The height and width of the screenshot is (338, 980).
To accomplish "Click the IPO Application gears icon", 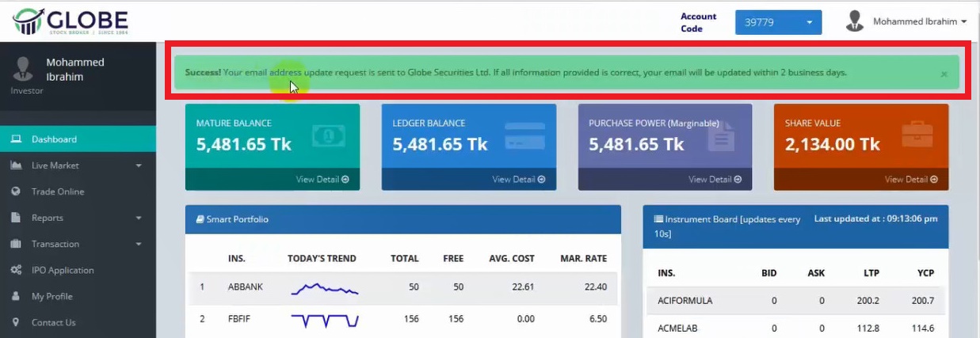I will 16,270.
